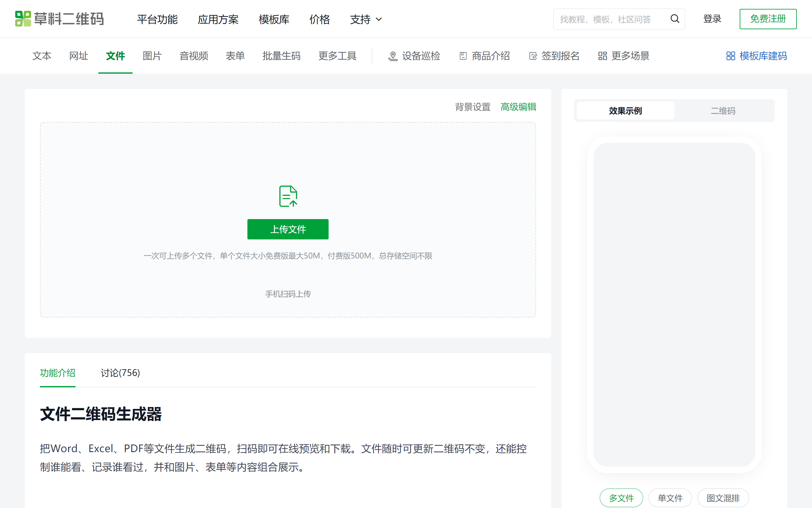The height and width of the screenshot is (508, 812).
Task: Click the 模板库建码 grid icon
Action: coord(730,56)
